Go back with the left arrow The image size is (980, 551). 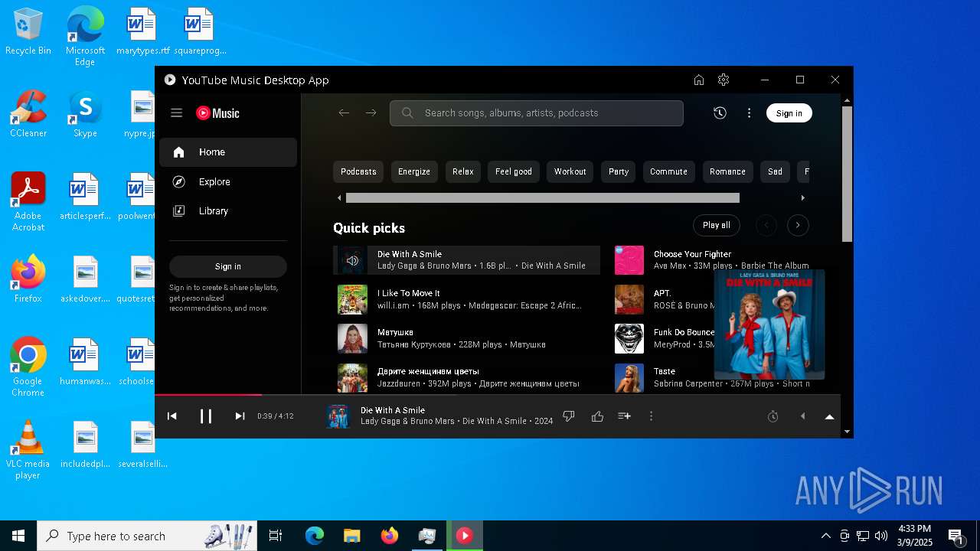pyautogui.click(x=344, y=113)
